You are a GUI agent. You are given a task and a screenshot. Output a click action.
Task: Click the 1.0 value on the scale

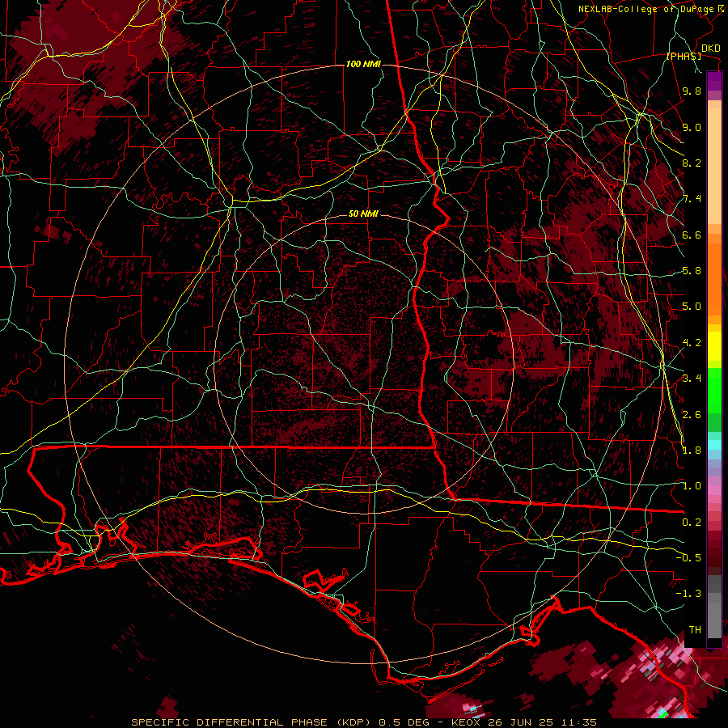pos(692,486)
